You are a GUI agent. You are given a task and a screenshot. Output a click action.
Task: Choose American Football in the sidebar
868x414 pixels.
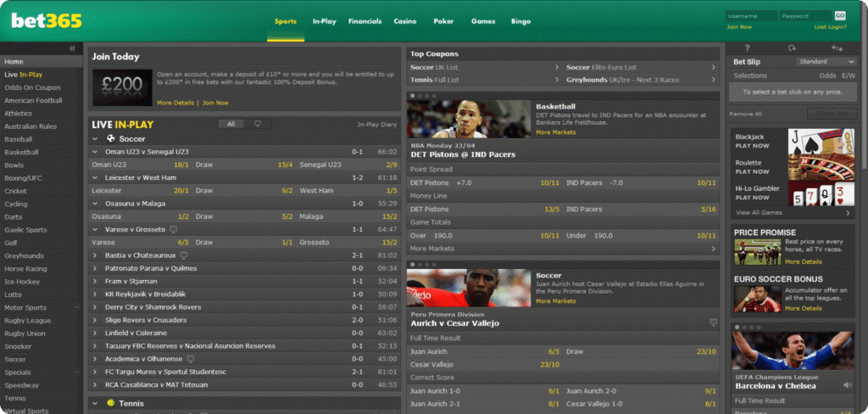[33, 100]
